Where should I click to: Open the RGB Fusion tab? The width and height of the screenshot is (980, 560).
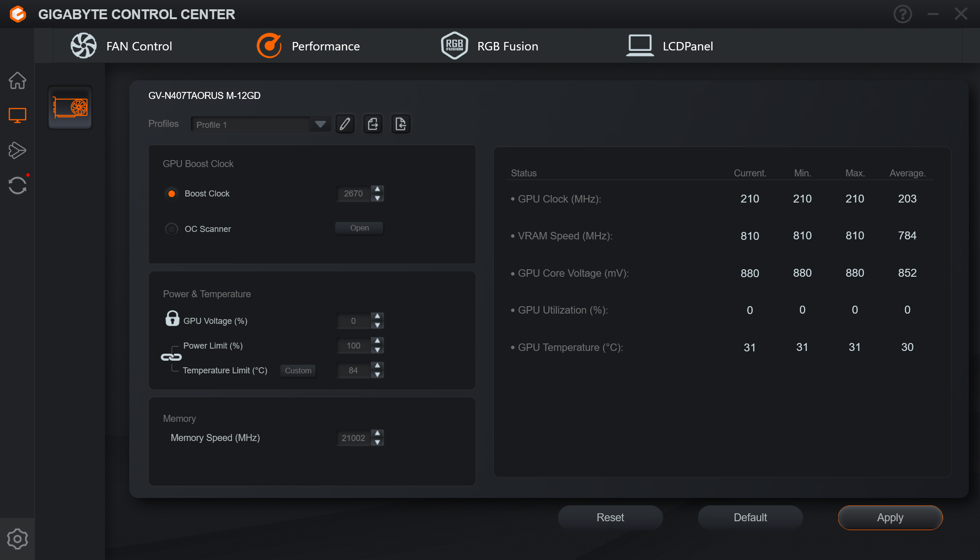point(490,46)
